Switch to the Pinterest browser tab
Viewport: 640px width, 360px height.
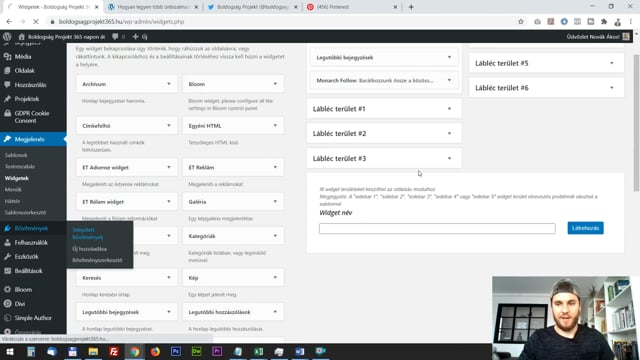pos(352,7)
